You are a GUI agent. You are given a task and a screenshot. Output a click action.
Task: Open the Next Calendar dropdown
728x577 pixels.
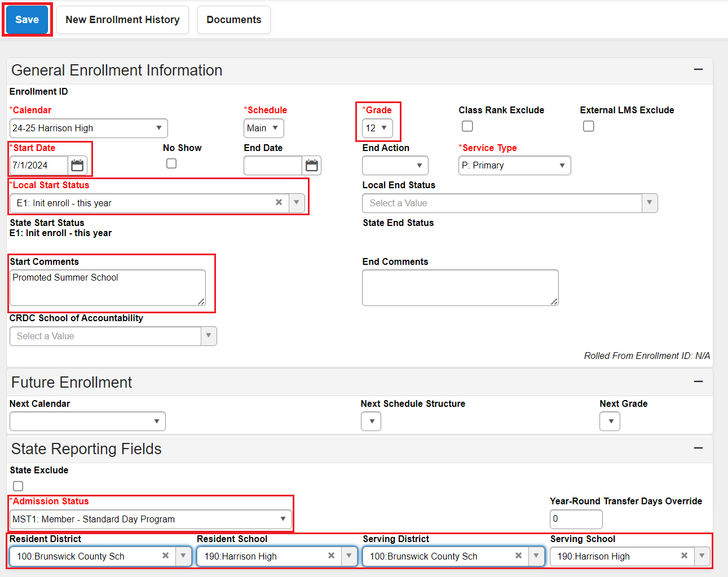point(87,421)
